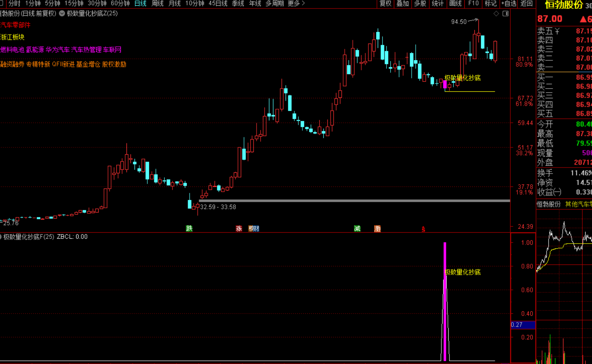Click the orange 激 event marker
Screen dimensions: 592x364
point(377,229)
